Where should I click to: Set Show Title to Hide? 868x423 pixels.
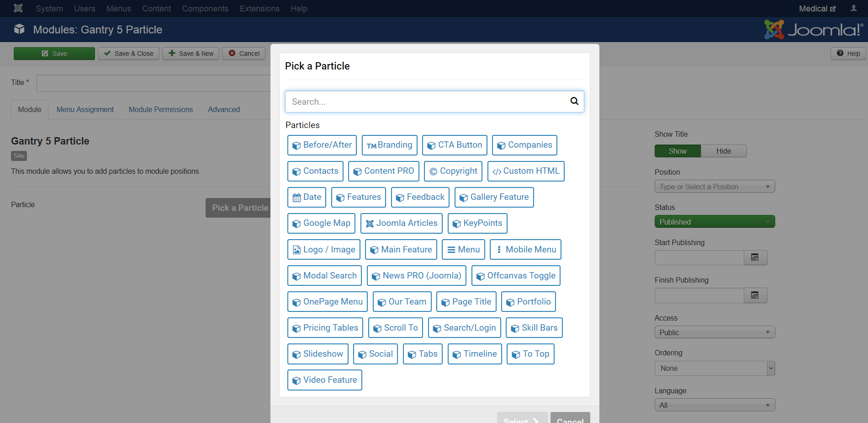coord(723,151)
